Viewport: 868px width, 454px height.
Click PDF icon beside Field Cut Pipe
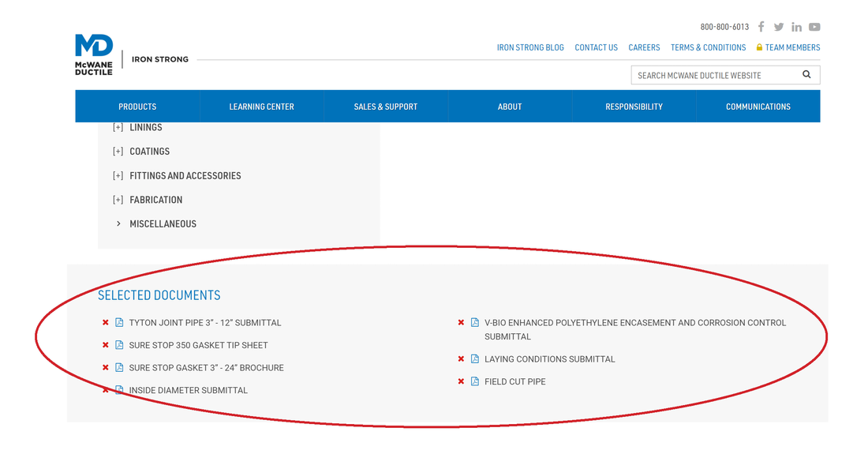coord(474,381)
